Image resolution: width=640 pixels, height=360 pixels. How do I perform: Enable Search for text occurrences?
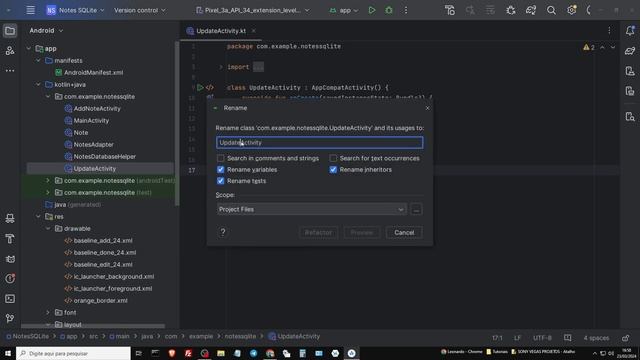click(x=333, y=158)
